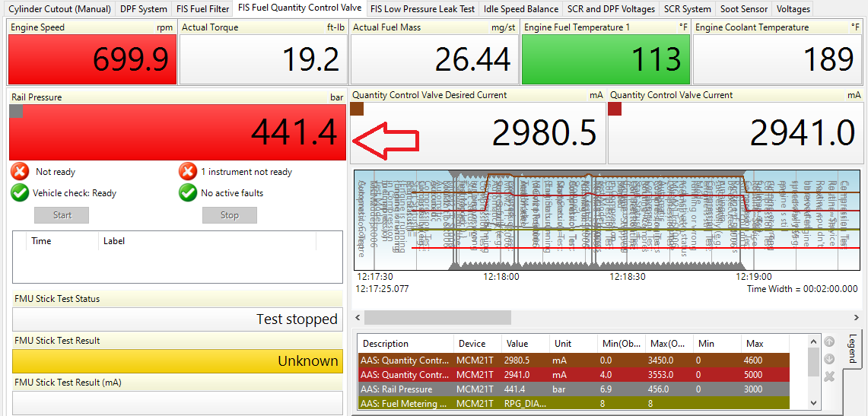Click the brown Desired Current color swatch
Viewport: 868px width, 416px height.
(358, 110)
